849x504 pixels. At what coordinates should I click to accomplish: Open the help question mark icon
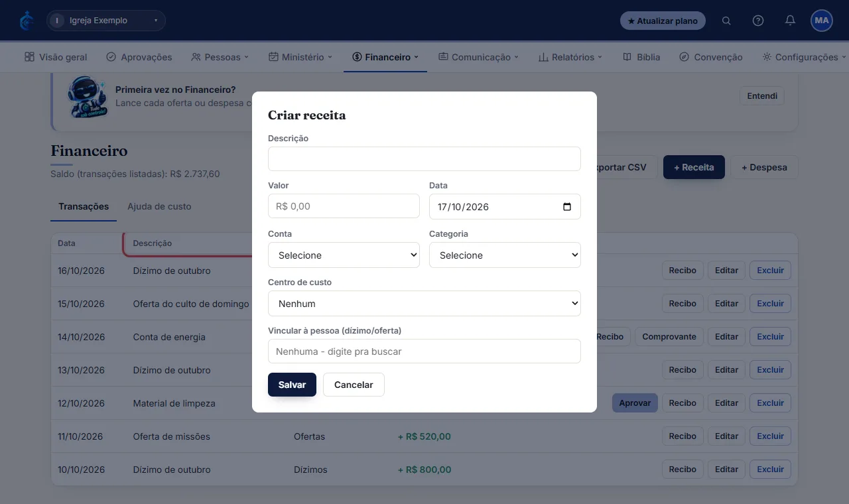pyautogui.click(x=758, y=21)
